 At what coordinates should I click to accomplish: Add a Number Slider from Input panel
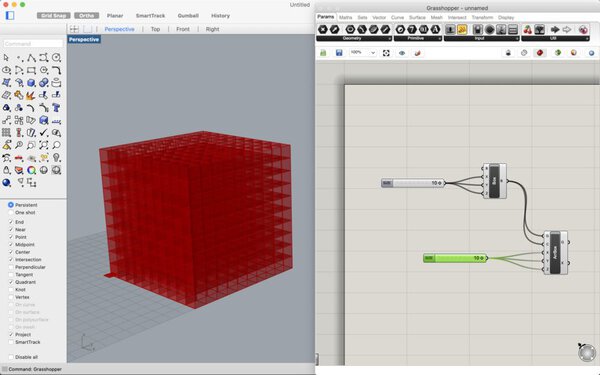[513, 29]
